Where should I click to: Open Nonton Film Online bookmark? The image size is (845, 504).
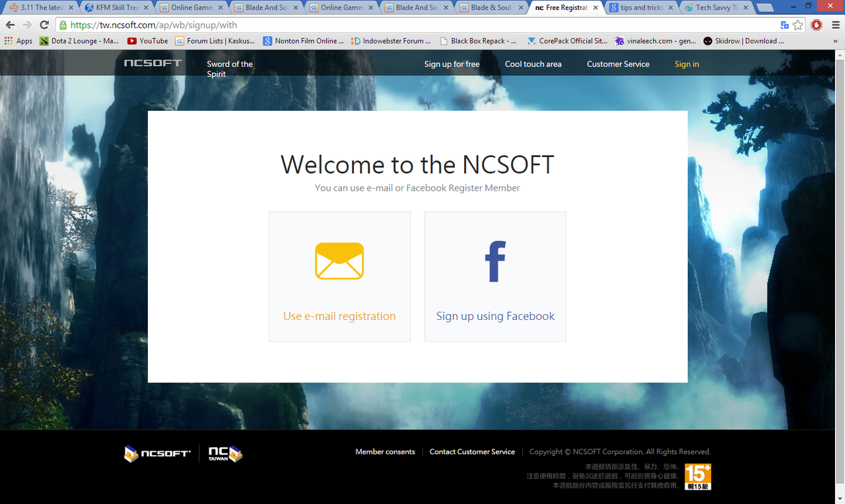click(x=304, y=41)
